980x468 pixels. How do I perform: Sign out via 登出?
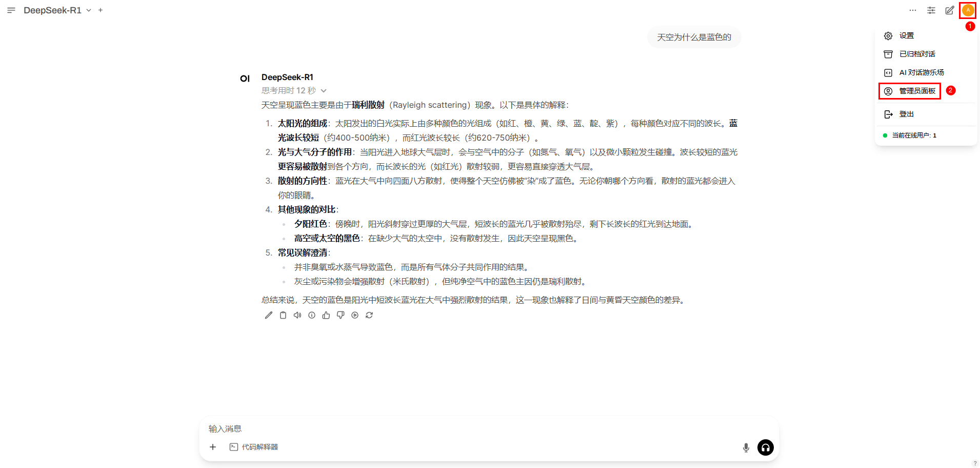tap(906, 114)
